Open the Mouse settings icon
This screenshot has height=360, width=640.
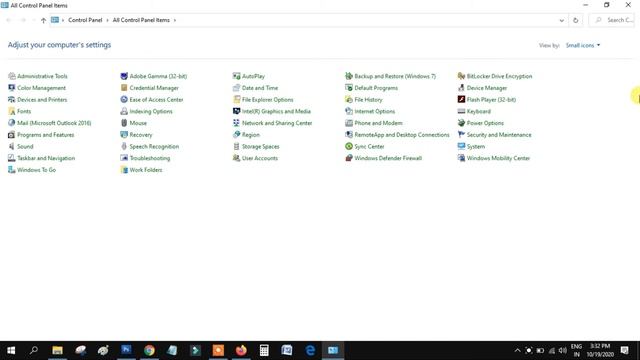coord(124,123)
